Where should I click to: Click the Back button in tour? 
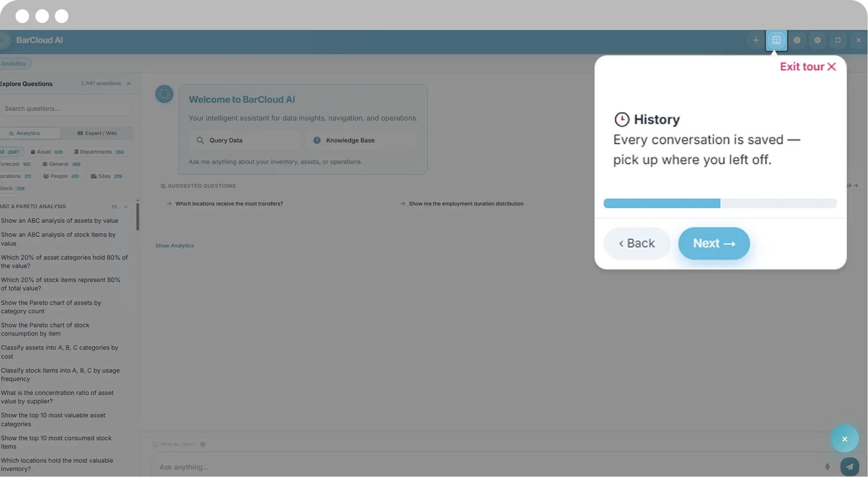point(637,244)
